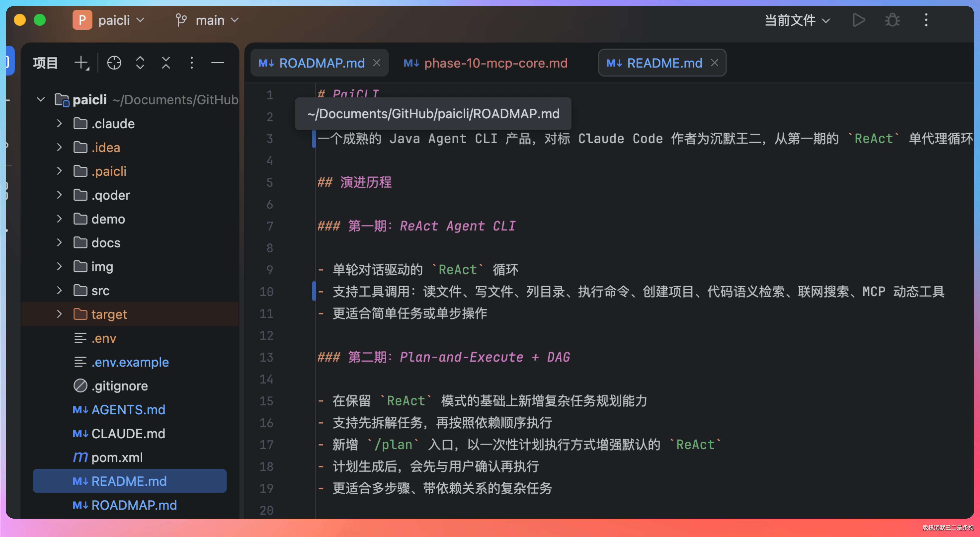Click the git branch icon
Screen dimensions: 980x537
pos(181,20)
